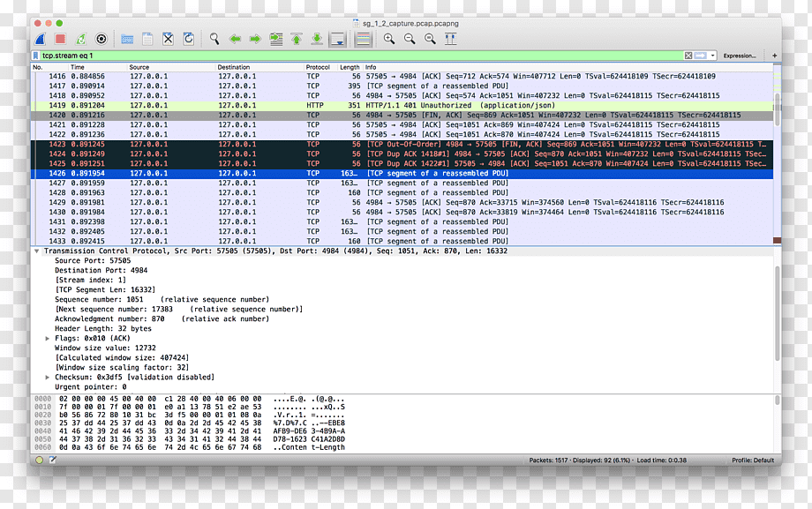Select the Sequence number: 1051 field
The width and height of the screenshot is (812, 509).
pos(162,299)
